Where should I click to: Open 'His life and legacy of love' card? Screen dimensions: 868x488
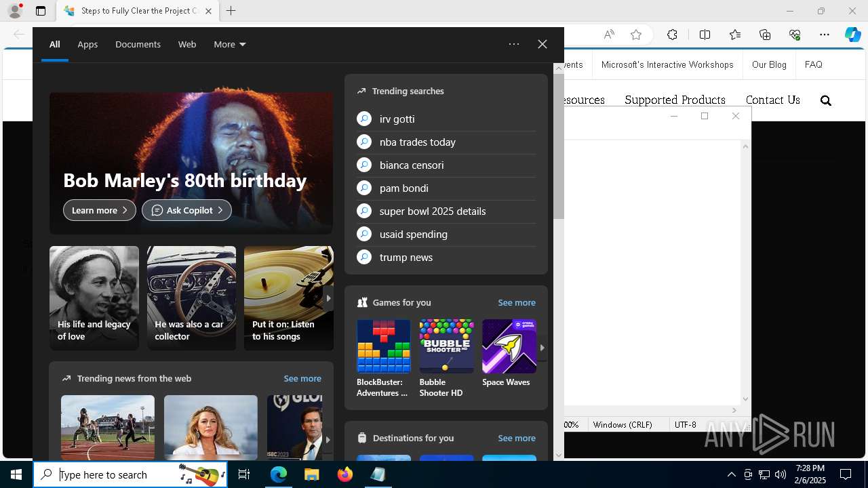94,298
